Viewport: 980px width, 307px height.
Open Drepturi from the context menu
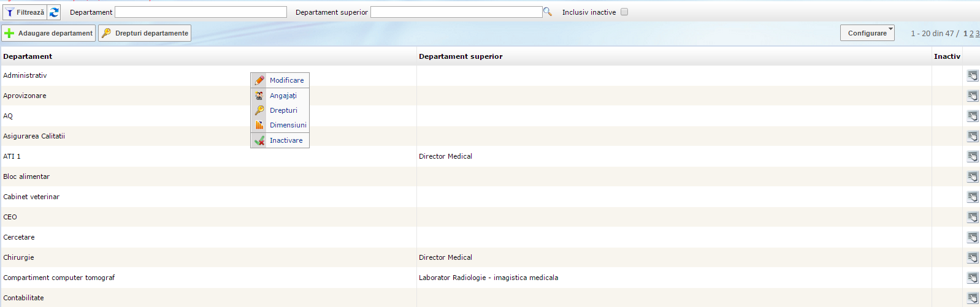tap(283, 110)
